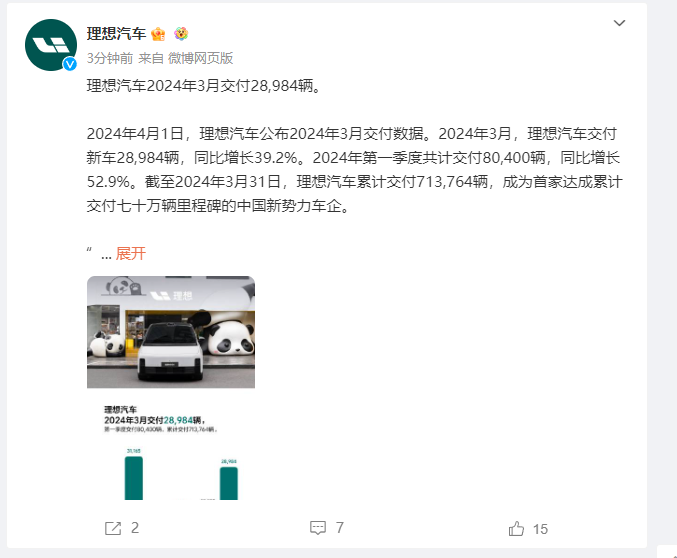
Task: Expand the post options chevron menu
Action: (620, 23)
